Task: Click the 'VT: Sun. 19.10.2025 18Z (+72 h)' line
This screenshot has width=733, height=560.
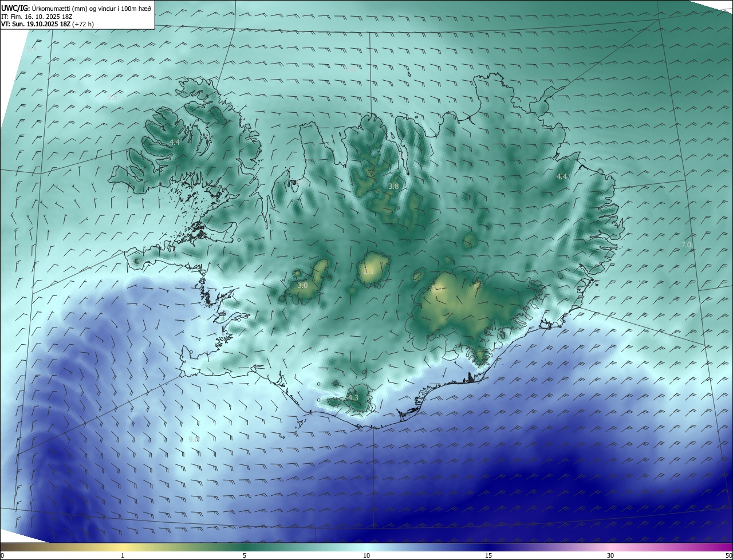Action: (x=48, y=24)
